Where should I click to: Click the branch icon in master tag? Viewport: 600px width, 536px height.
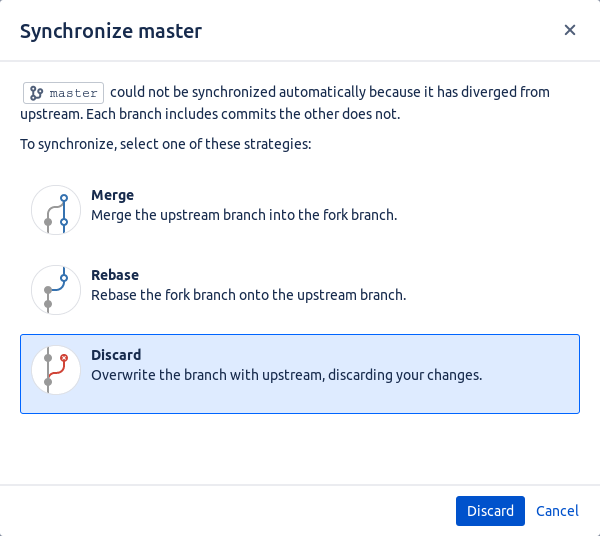point(36,93)
